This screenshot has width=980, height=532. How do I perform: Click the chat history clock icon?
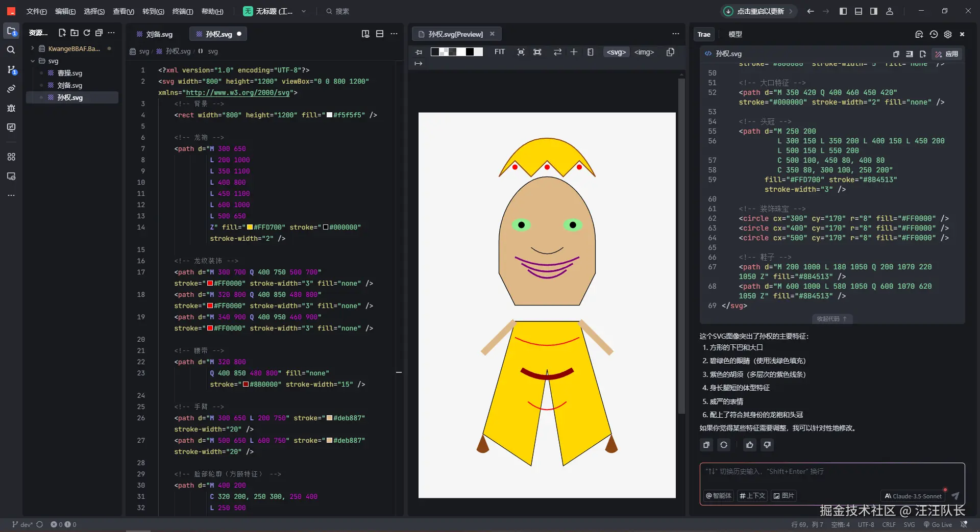pyautogui.click(x=934, y=34)
